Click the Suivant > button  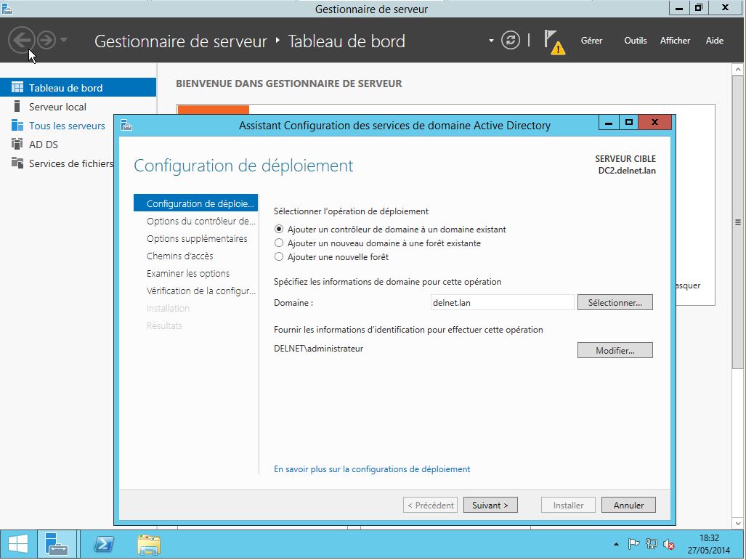click(490, 506)
